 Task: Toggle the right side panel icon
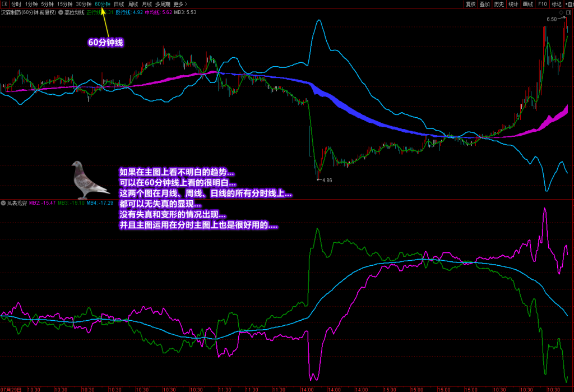tap(568, 12)
